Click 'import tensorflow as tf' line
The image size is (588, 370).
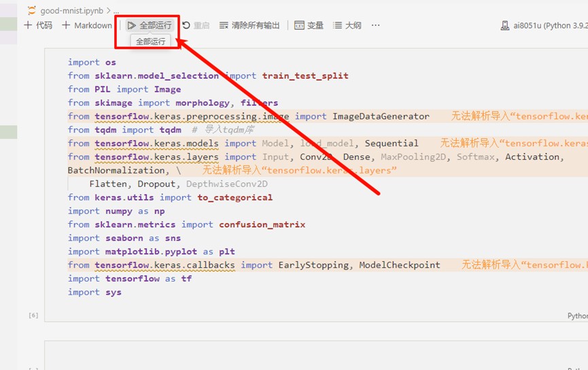(130, 278)
